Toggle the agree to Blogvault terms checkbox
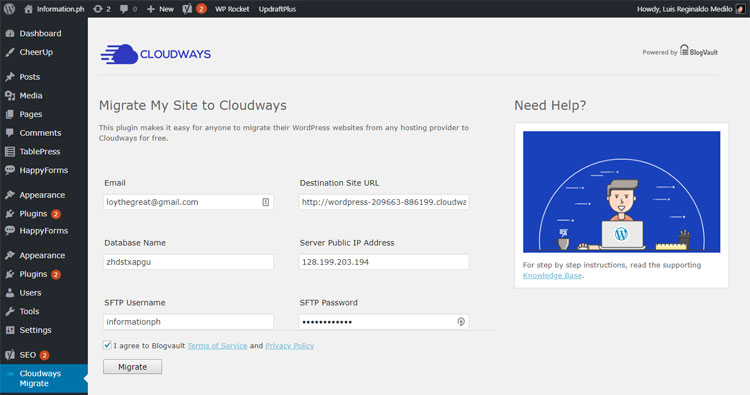 pyautogui.click(x=107, y=345)
